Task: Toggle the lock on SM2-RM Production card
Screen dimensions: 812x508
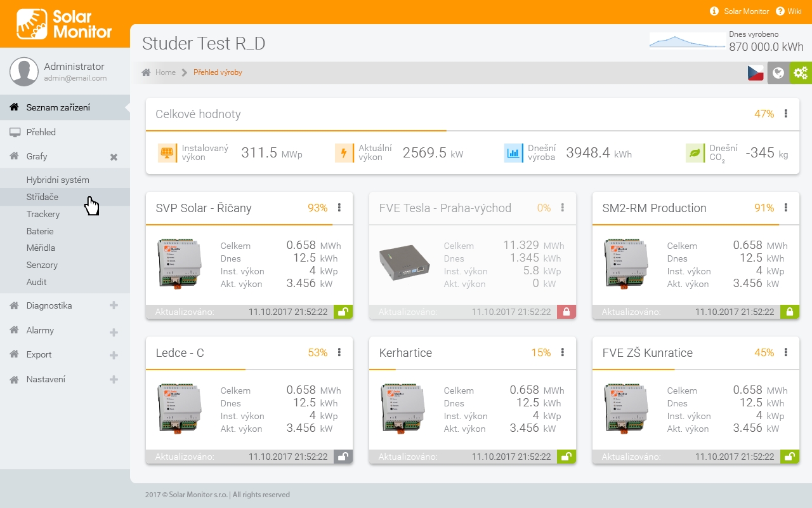Action: pyautogui.click(x=789, y=312)
